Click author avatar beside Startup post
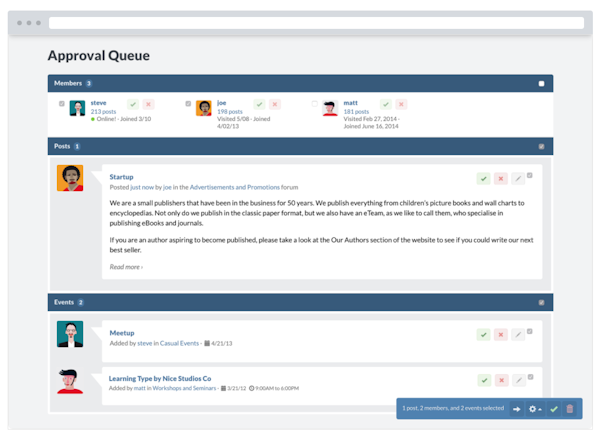The height and width of the screenshot is (432, 600). point(70,178)
